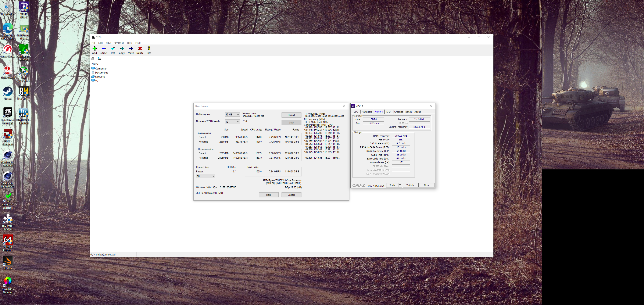Select BenchMate desktop icon
The height and width of the screenshot is (305, 644).
tap(24, 93)
